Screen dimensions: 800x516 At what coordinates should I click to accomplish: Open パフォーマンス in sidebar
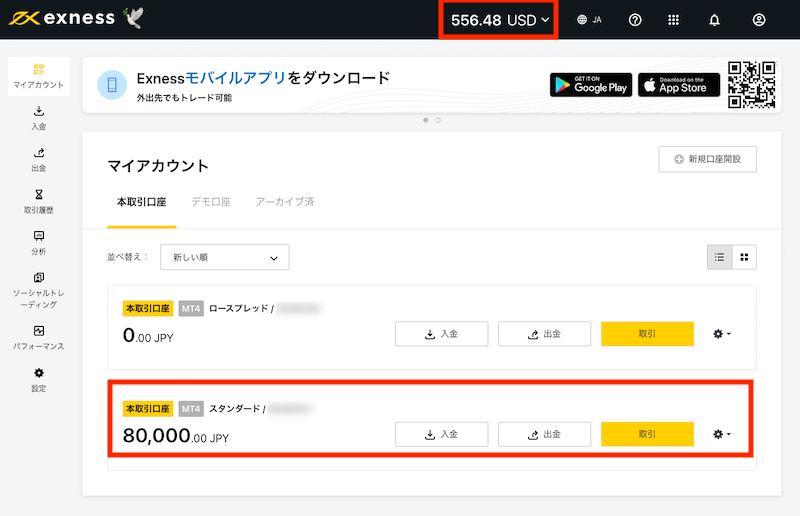39,338
